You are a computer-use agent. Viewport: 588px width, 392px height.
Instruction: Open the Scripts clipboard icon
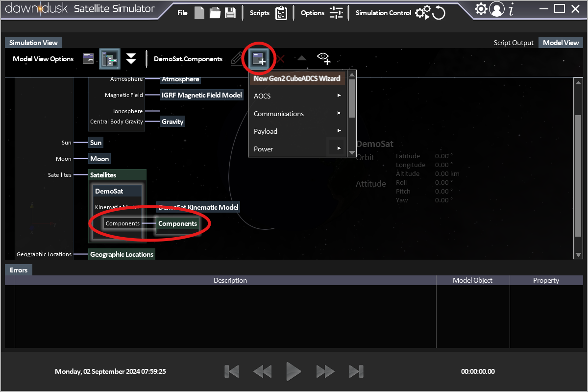[281, 13]
